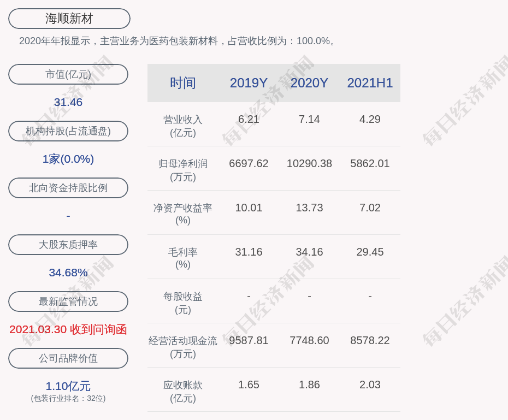Click the 公司品牌价值 label pill
This screenshot has width=508, height=420.
point(68,358)
